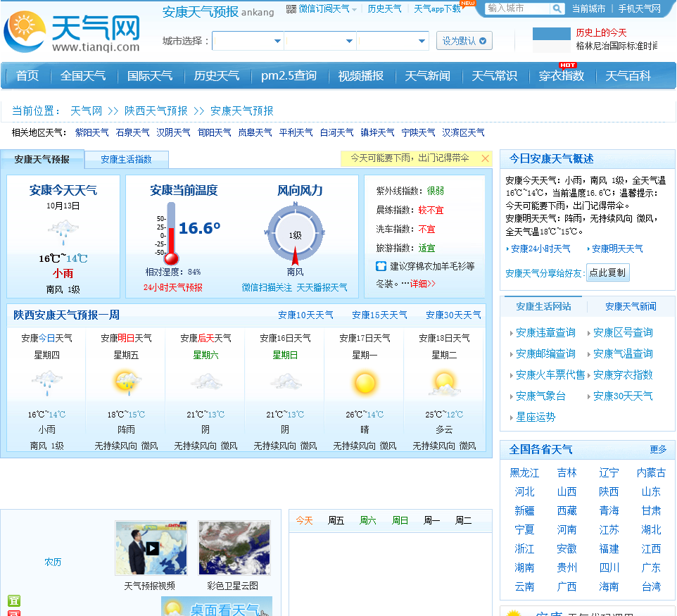Image resolution: width=677 pixels, height=616 pixels.
Task: Click Friday's shower weather icon in week forecast
Action: [x=126, y=383]
